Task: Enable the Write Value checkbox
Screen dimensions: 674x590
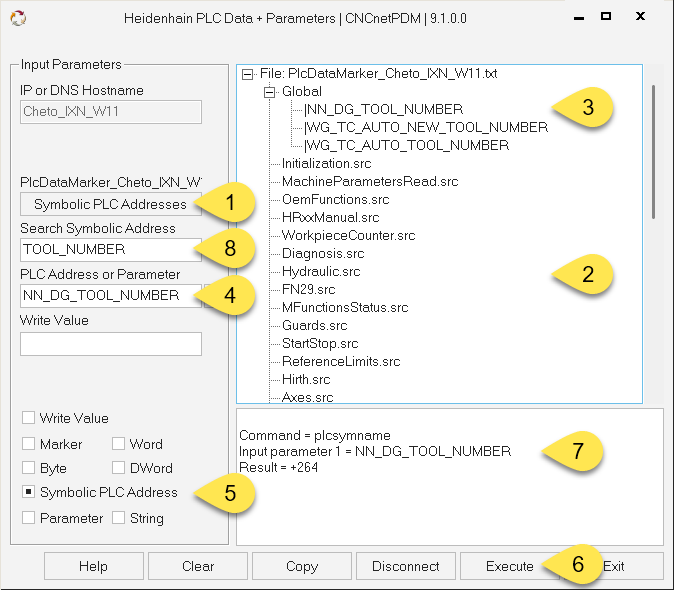Action: point(28,418)
